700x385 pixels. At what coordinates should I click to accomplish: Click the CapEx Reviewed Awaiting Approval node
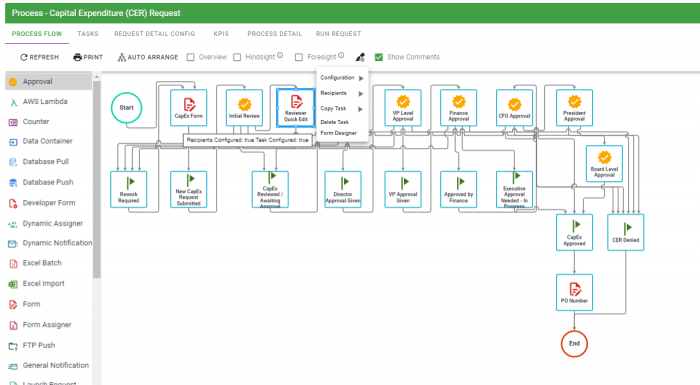coord(270,189)
